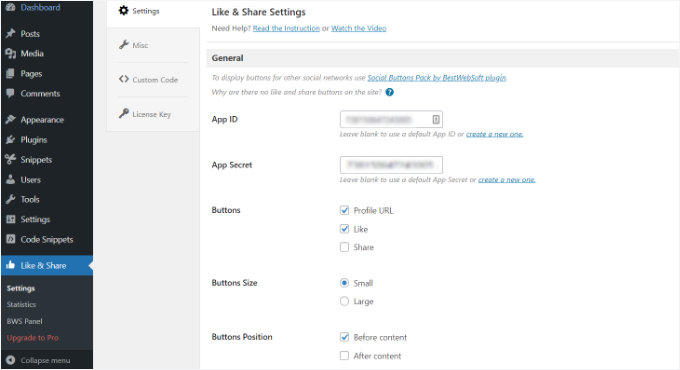Select Small buttons size radio
This screenshot has height=370, width=680.
(x=344, y=283)
